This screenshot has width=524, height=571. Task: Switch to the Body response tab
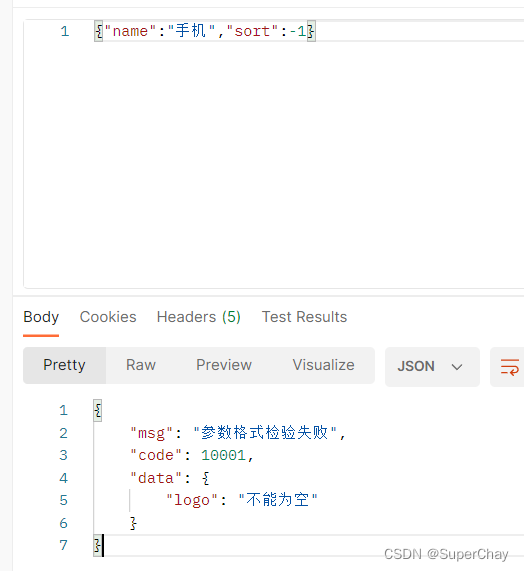click(x=41, y=317)
